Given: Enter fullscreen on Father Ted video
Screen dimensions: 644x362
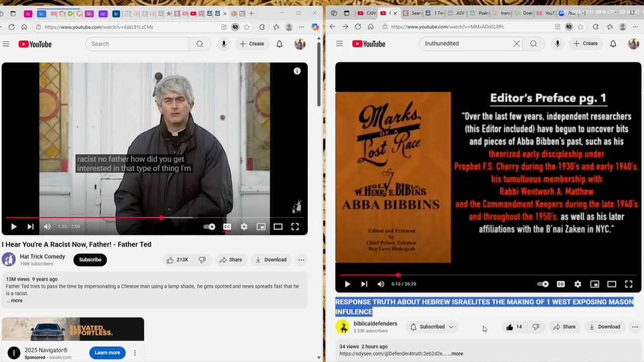Looking at the screenshot, I should pos(295,227).
